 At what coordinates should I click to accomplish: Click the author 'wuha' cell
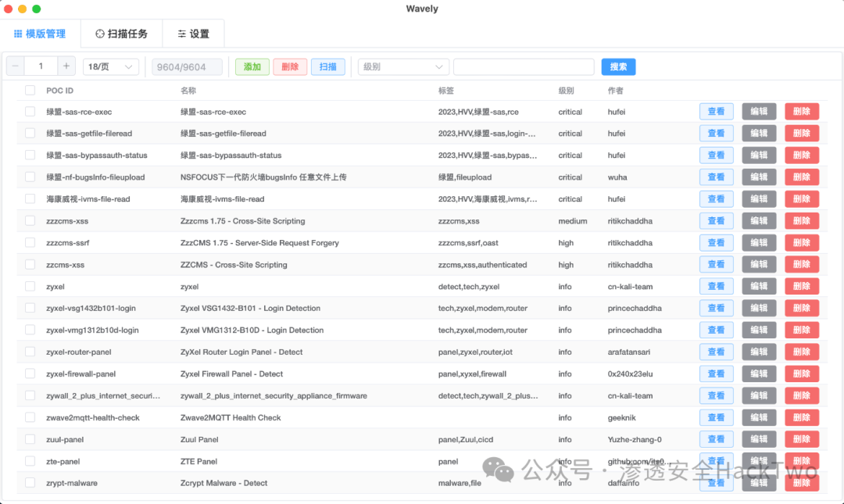coord(617,177)
